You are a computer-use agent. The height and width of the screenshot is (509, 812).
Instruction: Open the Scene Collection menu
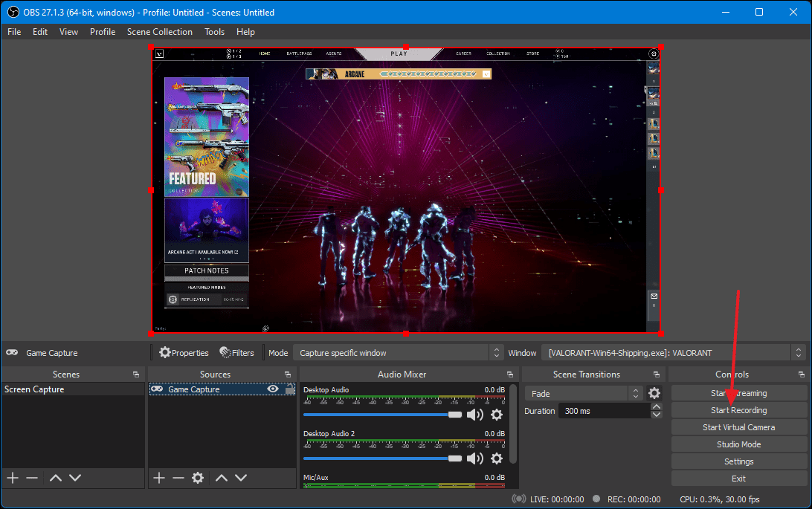tap(159, 32)
